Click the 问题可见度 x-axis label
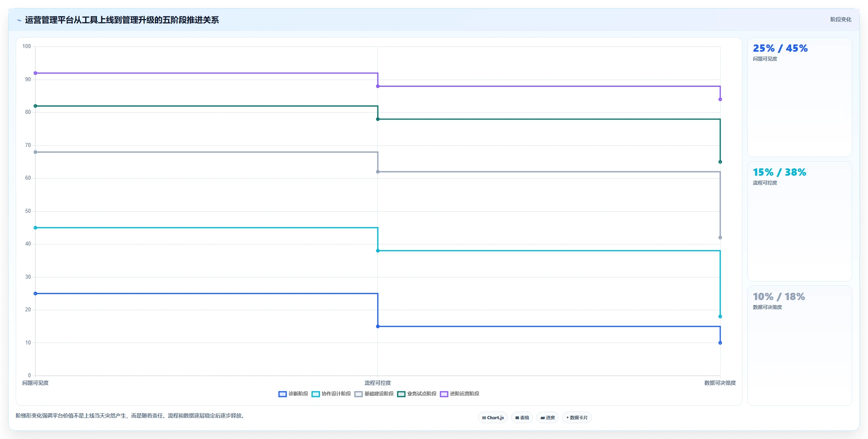 coord(36,383)
